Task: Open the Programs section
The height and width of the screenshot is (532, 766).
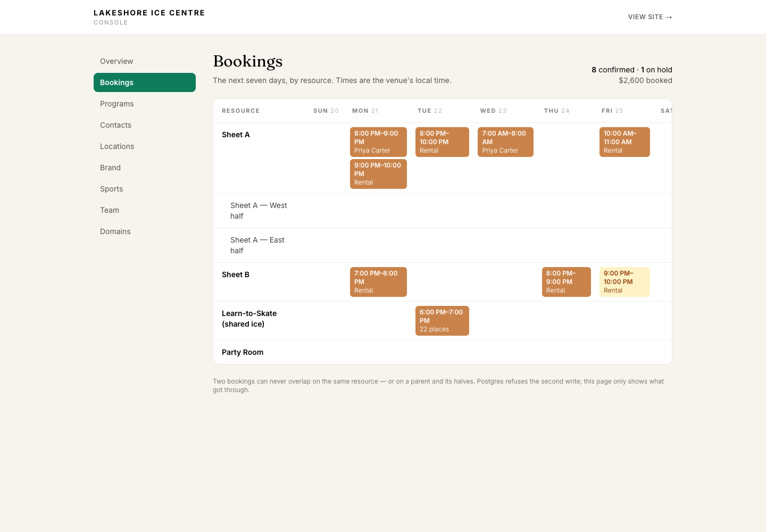Action: [x=145, y=104]
